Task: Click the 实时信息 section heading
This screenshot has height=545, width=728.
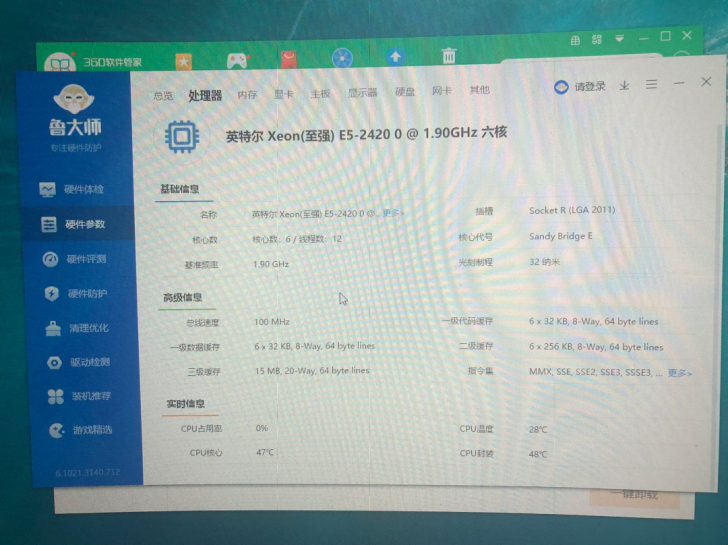Action: click(x=186, y=403)
